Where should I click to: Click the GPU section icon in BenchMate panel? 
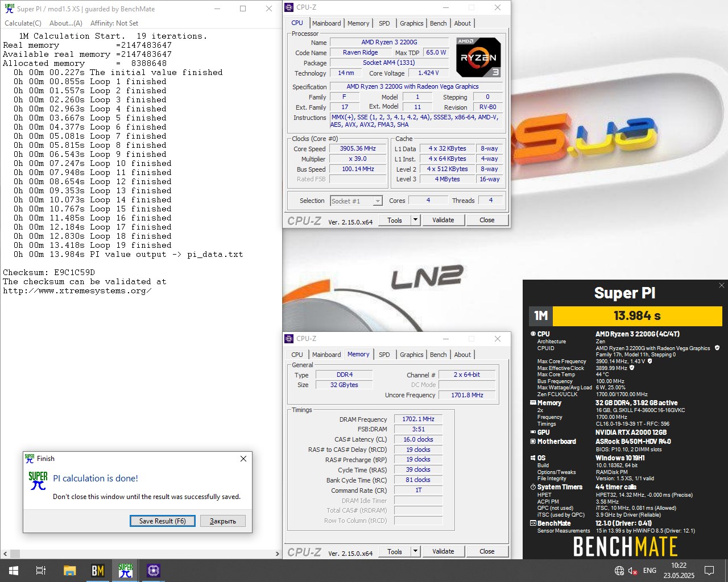533,433
